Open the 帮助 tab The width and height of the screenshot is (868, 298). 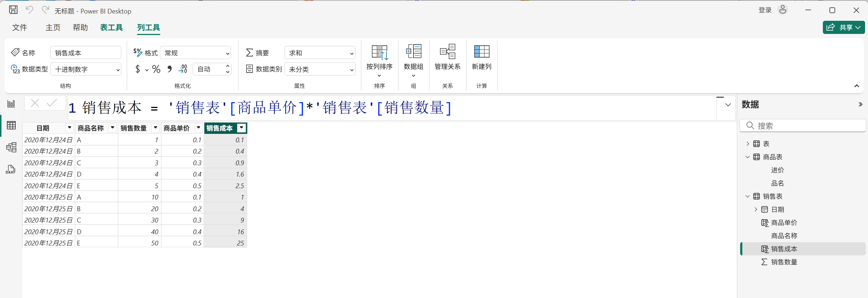(x=80, y=27)
